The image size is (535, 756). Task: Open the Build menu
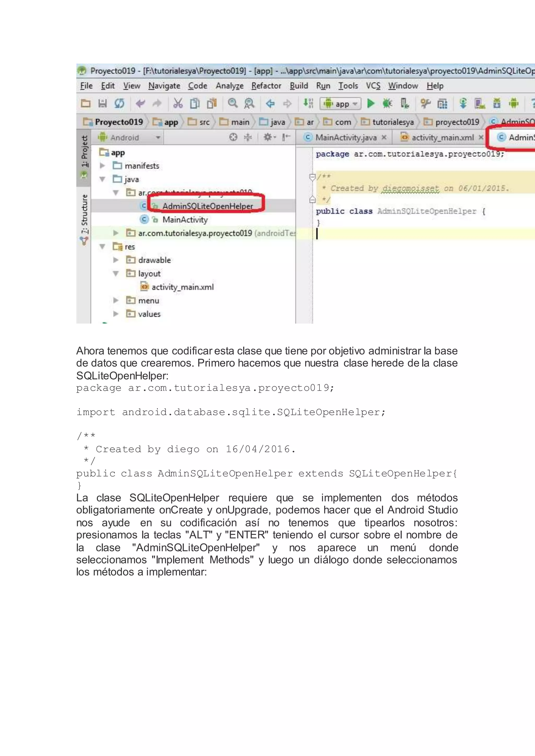[x=299, y=86]
